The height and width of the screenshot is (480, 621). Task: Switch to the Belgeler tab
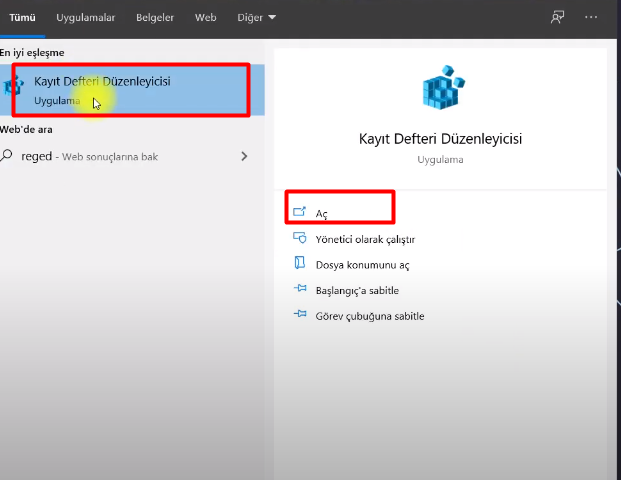[x=155, y=17]
